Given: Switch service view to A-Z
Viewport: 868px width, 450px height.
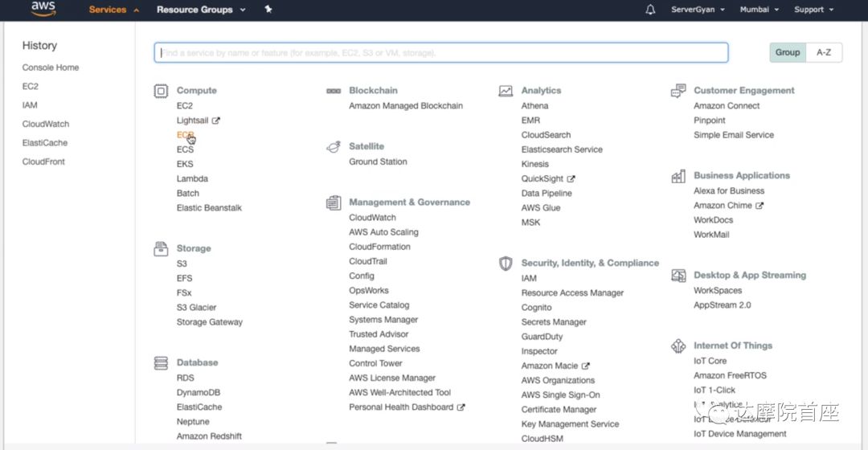Looking at the screenshot, I should pyautogui.click(x=824, y=52).
